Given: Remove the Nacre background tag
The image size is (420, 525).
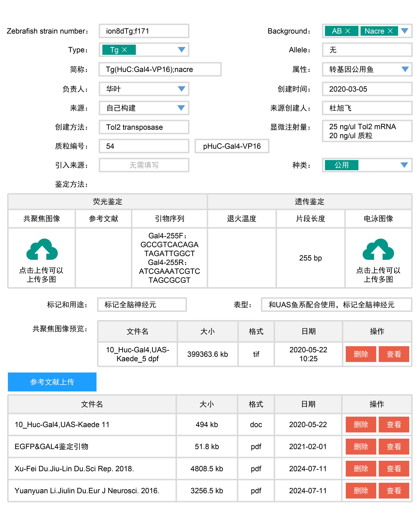Looking at the screenshot, I should click(x=390, y=31).
